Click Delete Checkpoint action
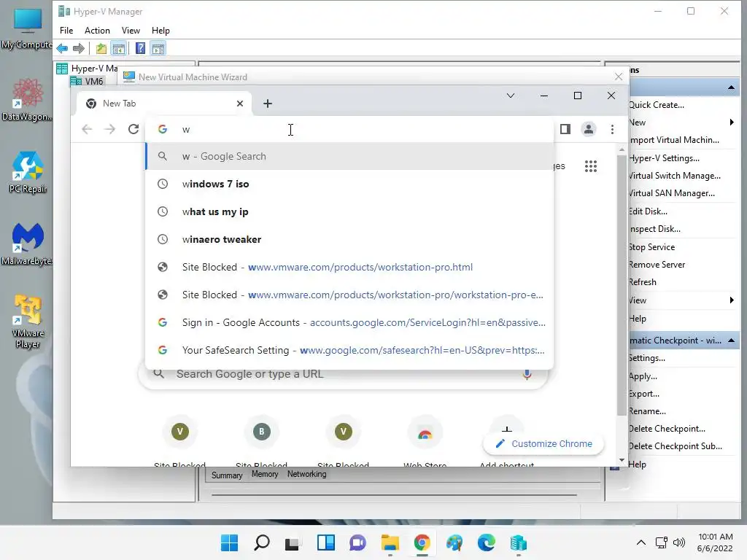Viewport: 747px width, 560px height. [667, 429]
